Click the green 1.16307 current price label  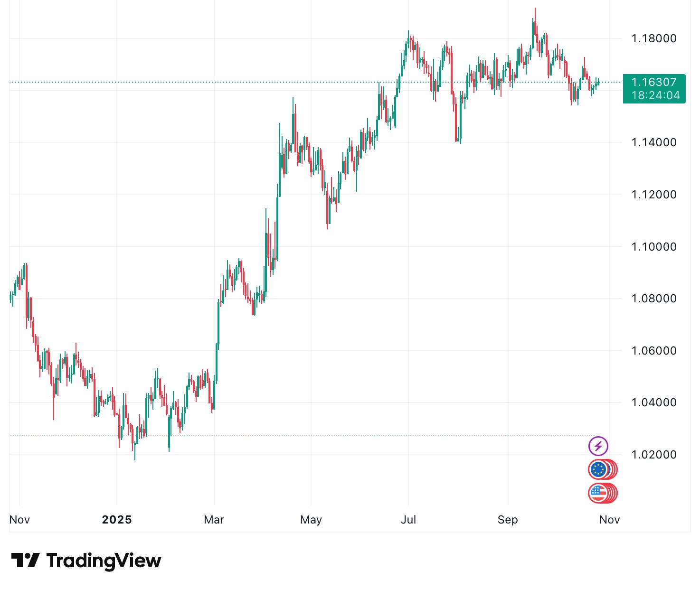[x=654, y=88]
